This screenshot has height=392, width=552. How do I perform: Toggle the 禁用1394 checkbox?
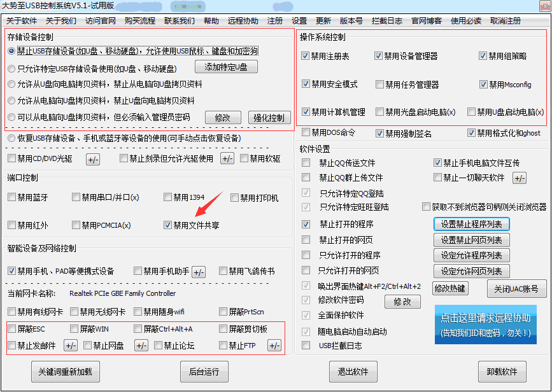(167, 197)
